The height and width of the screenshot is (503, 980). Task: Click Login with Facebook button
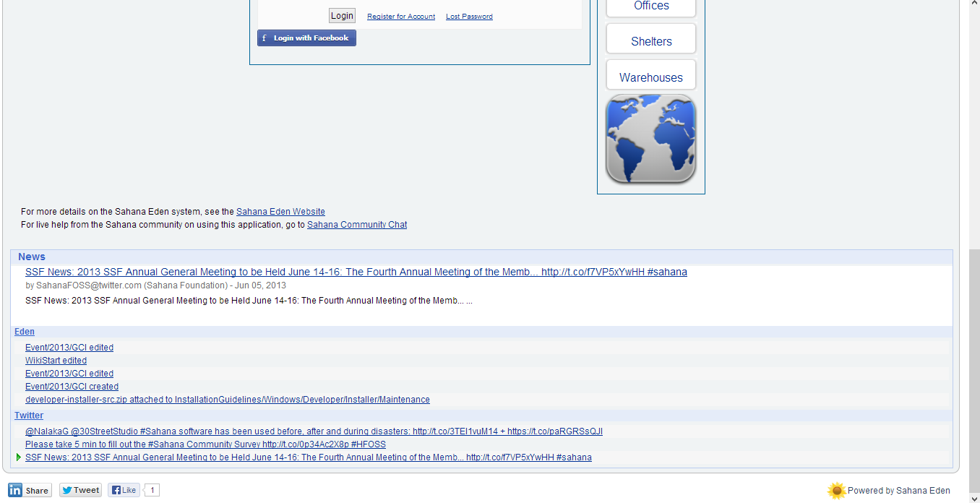pyautogui.click(x=306, y=38)
